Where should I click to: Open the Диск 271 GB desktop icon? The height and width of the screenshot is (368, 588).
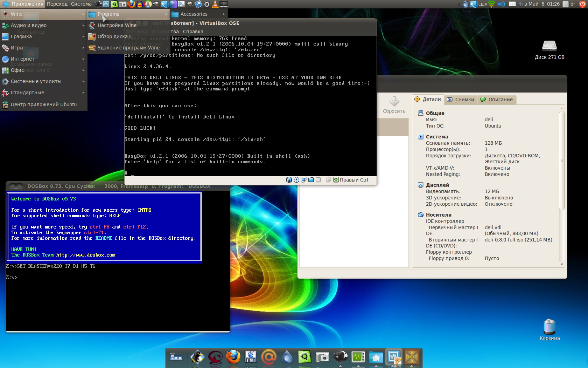(x=549, y=50)
